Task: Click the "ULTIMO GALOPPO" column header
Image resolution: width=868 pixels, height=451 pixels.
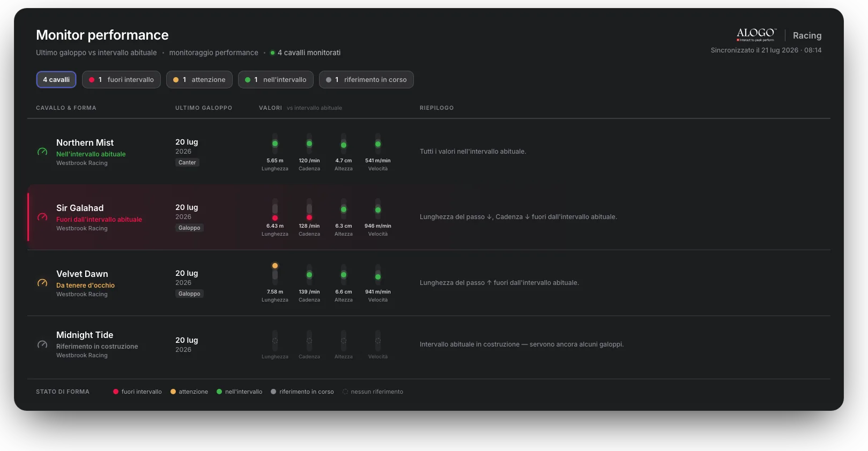Action: tap(204, 108)
